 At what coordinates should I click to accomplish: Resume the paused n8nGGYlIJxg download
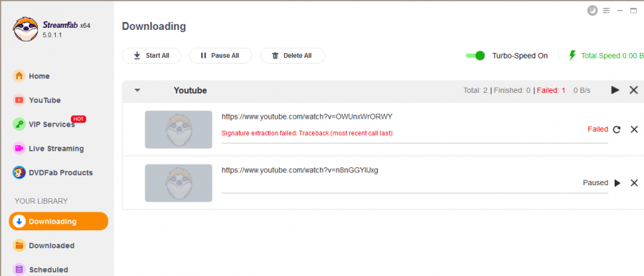(617, 183)
